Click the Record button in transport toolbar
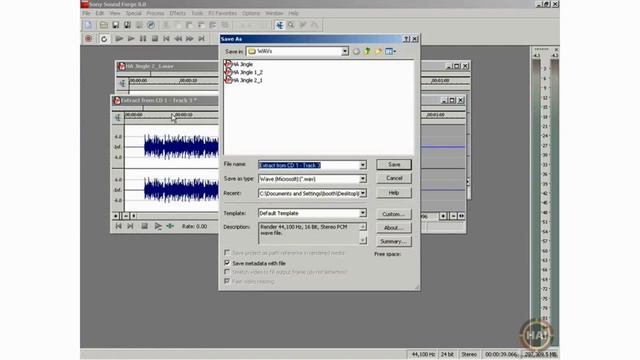 click(x=89, y=39)
